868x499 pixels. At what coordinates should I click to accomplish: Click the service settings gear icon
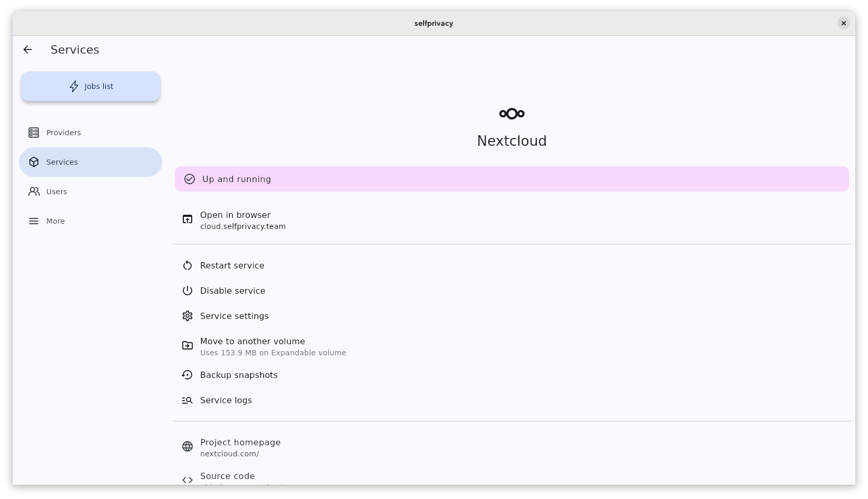click(188, 316)
